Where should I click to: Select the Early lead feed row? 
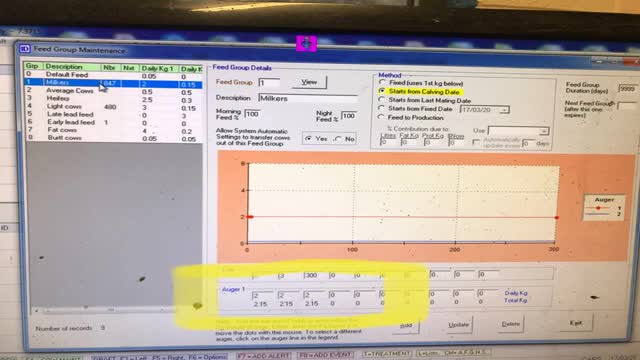(x=113, y=122)
